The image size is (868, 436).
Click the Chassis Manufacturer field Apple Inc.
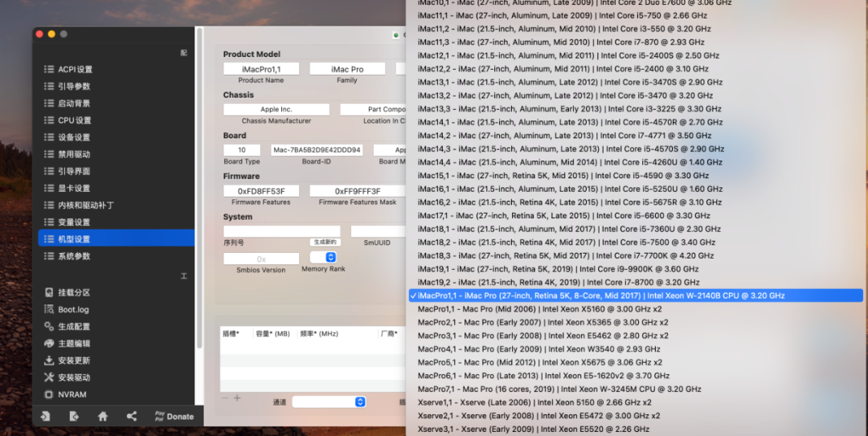point(276,109)
